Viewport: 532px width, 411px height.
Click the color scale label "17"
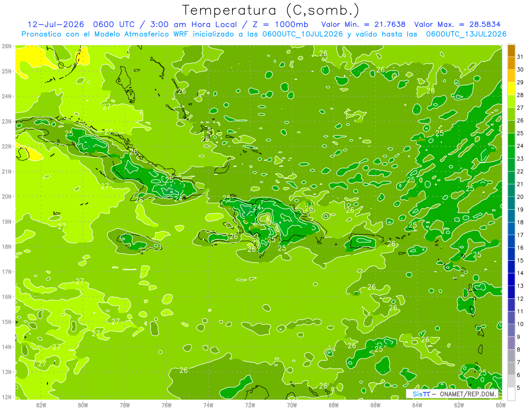520,235
